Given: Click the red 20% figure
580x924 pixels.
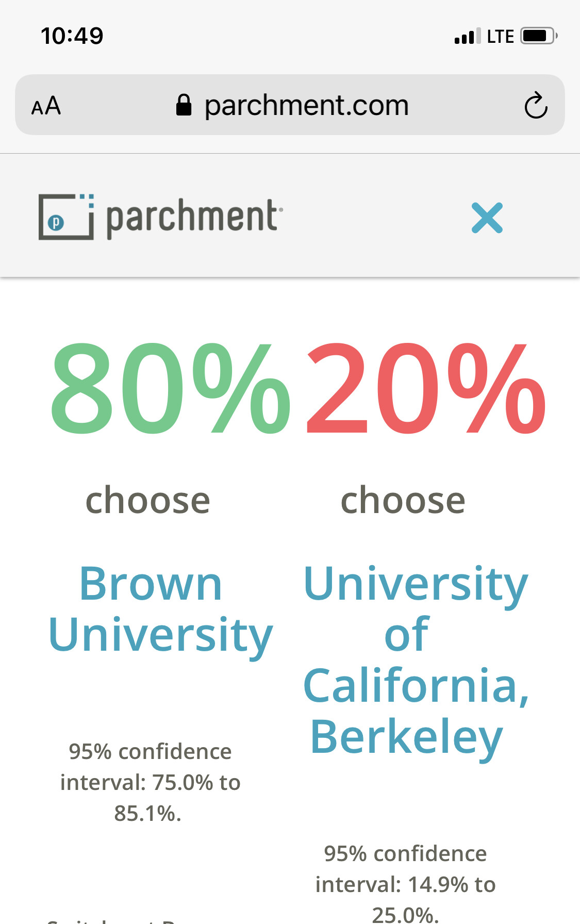Looking at the screenshot, I should pos(426,388).
